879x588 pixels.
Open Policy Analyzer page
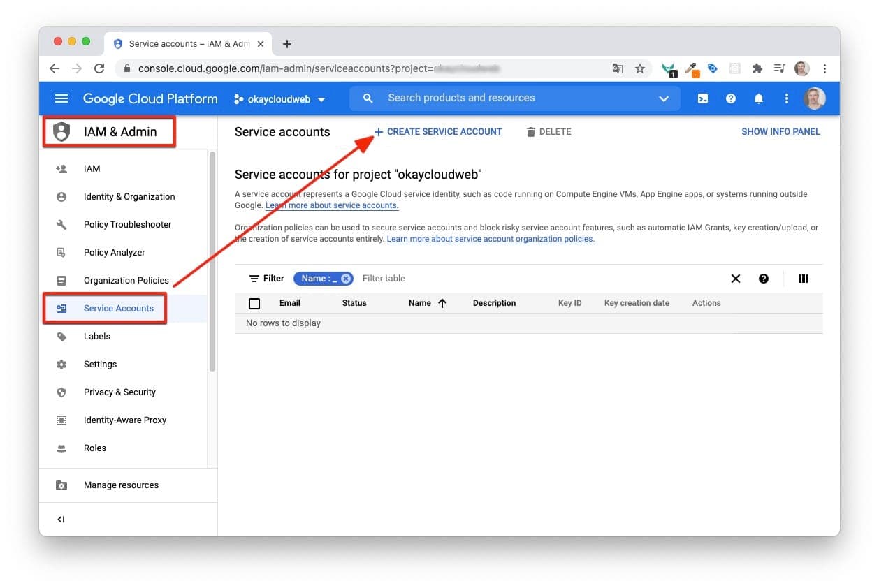(x=124, y=252)
